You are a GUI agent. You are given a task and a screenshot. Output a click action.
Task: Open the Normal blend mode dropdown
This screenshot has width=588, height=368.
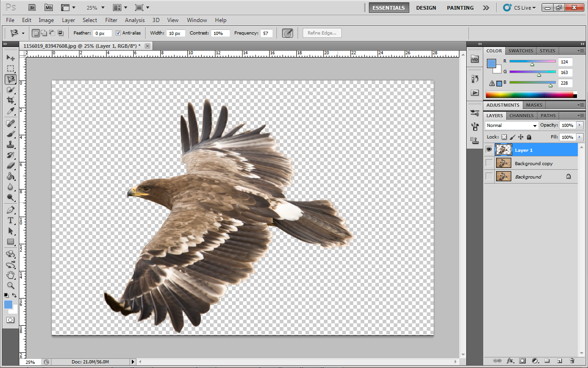(511, 126)
